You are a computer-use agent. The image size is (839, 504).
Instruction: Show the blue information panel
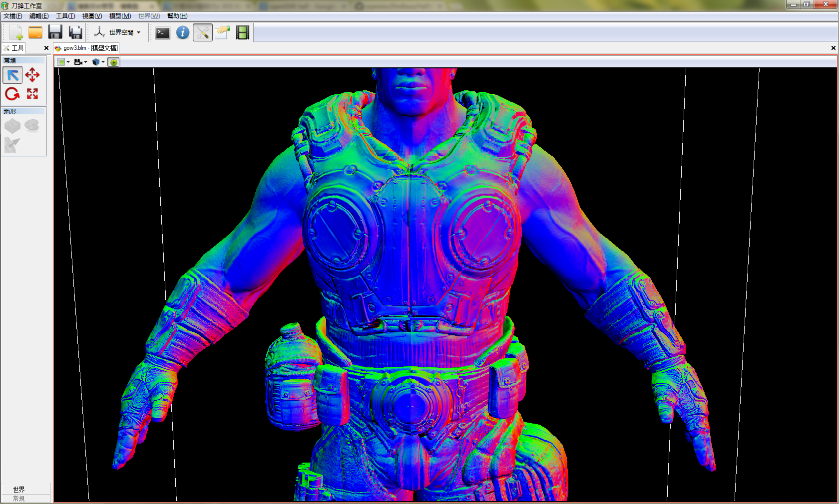183,33
